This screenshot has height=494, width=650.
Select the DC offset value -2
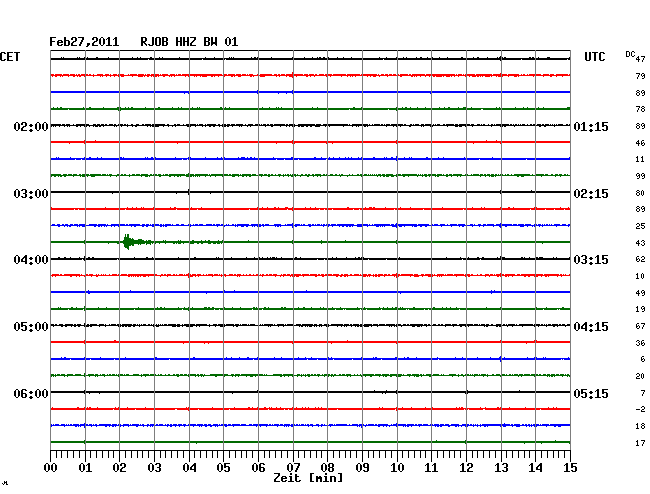[640, 409]
